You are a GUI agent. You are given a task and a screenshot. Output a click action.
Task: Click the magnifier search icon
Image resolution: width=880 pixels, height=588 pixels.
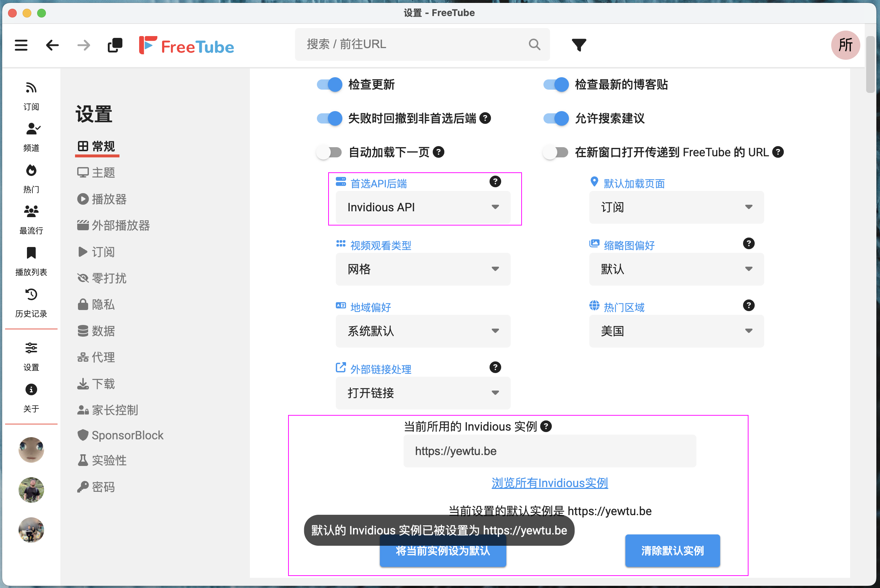point(534,44)
